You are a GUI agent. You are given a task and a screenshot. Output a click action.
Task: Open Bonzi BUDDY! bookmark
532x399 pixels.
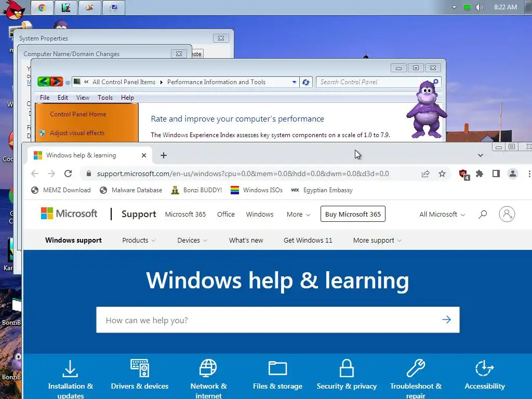(x=197, y=190)
